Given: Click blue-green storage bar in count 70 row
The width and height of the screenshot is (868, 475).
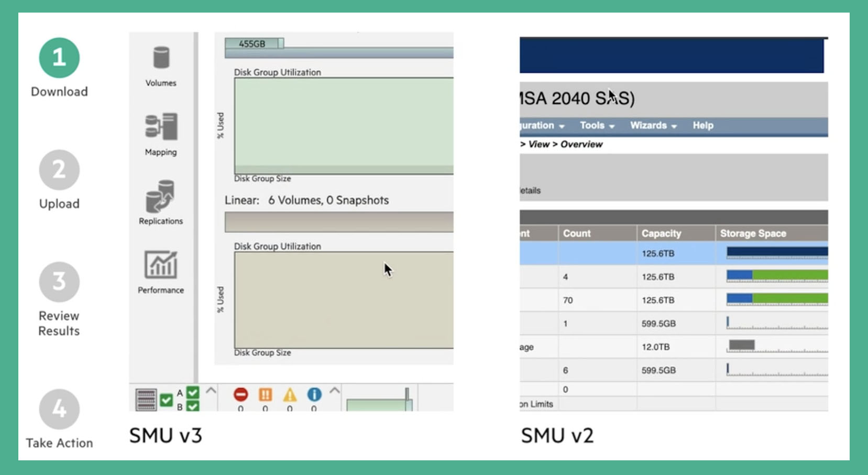Looking at the screenshot, I should click(777, 299).
